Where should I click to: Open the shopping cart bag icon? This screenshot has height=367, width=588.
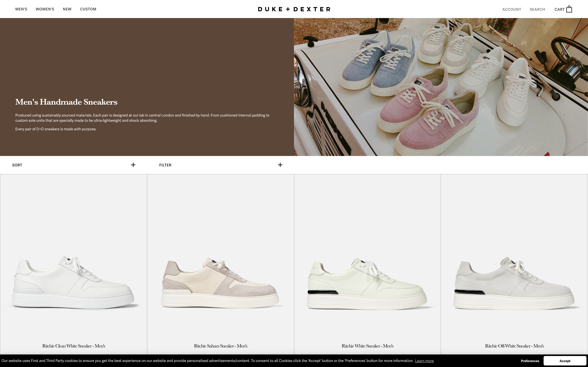pos(569,9)
